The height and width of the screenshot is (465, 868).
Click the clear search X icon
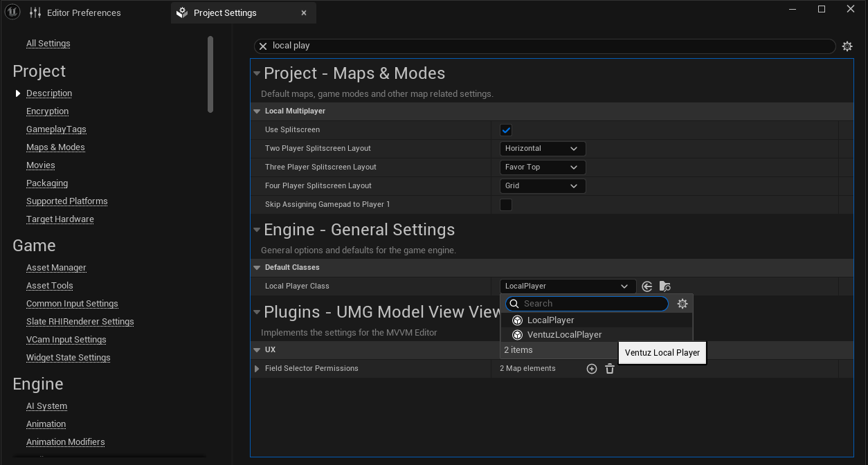coord(263,46)
